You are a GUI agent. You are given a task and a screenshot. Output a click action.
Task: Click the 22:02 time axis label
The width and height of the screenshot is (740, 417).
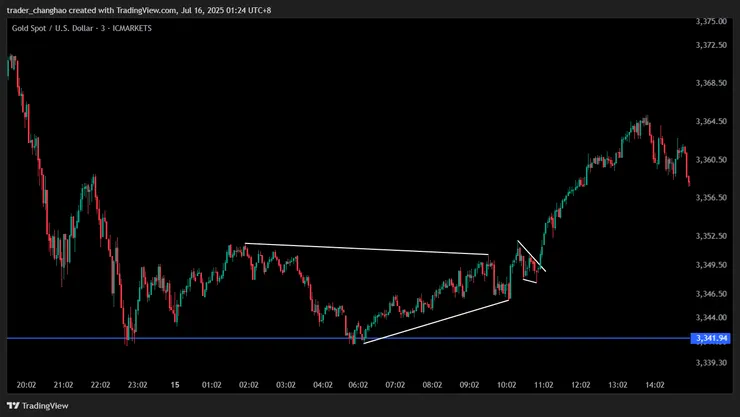(x=101, y=385)
